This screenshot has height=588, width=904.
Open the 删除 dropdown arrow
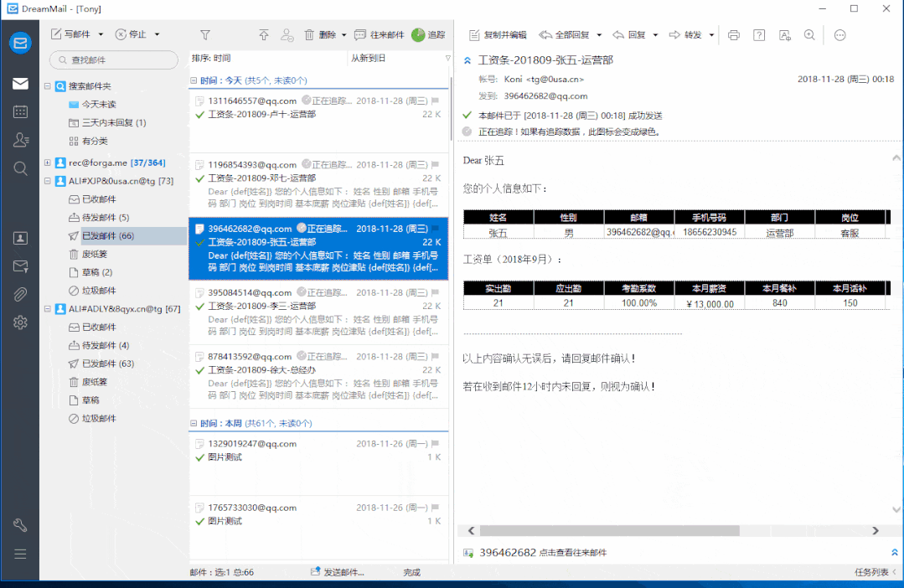point(344,35)
